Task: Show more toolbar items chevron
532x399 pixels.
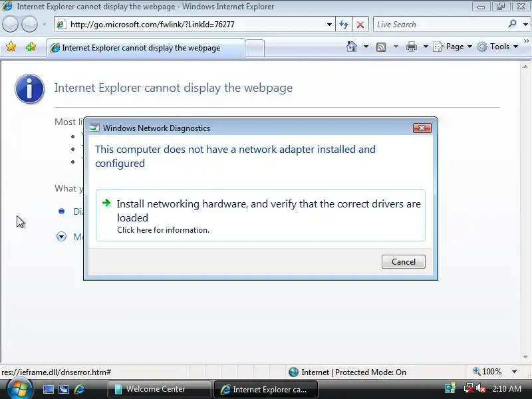Action: (526, 41)
